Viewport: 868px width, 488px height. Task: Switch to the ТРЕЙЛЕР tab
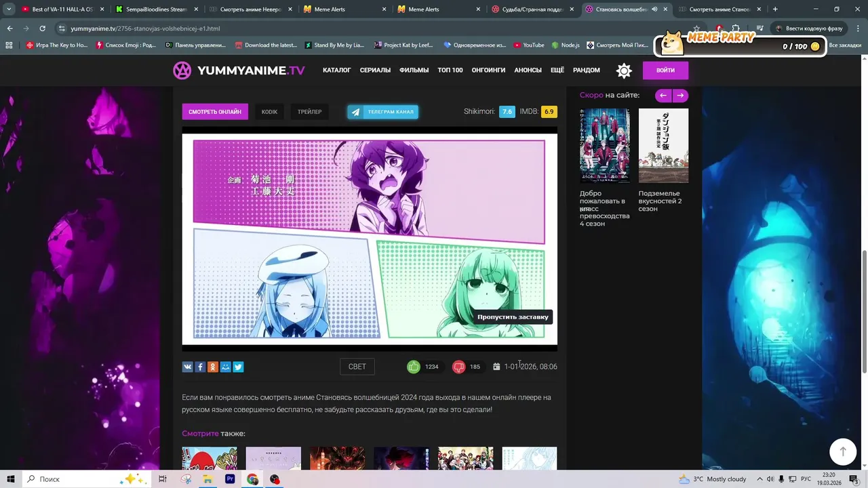[310, 112]
